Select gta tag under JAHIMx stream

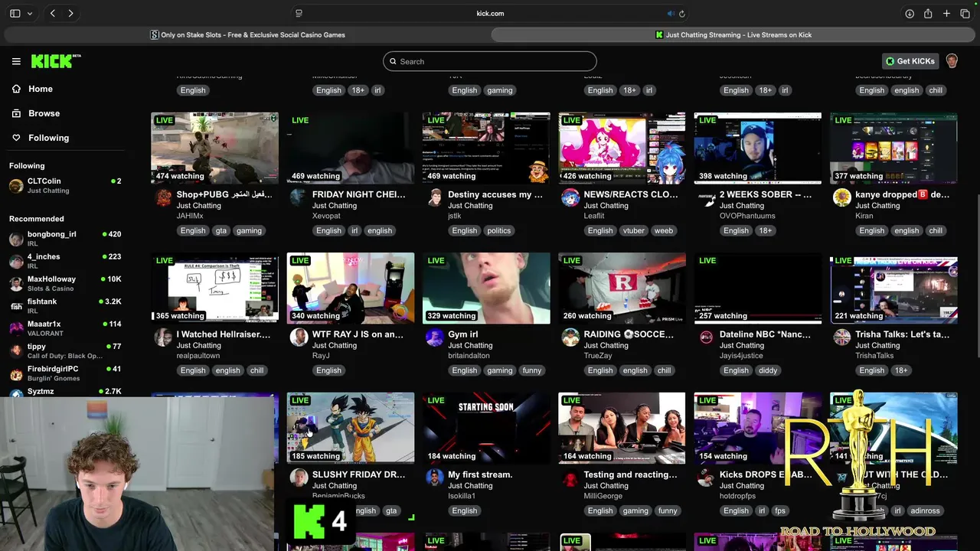pyautogui.click(x=221, y=230)
